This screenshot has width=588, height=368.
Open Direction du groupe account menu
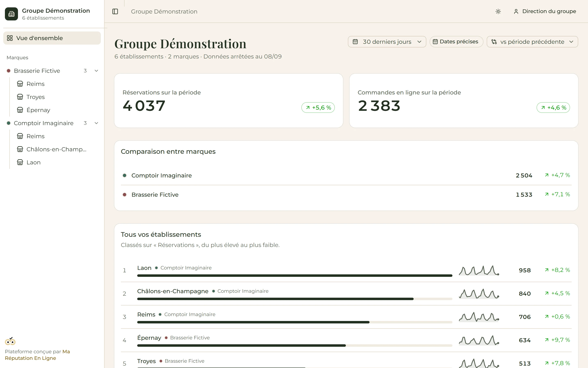[545, 11]
